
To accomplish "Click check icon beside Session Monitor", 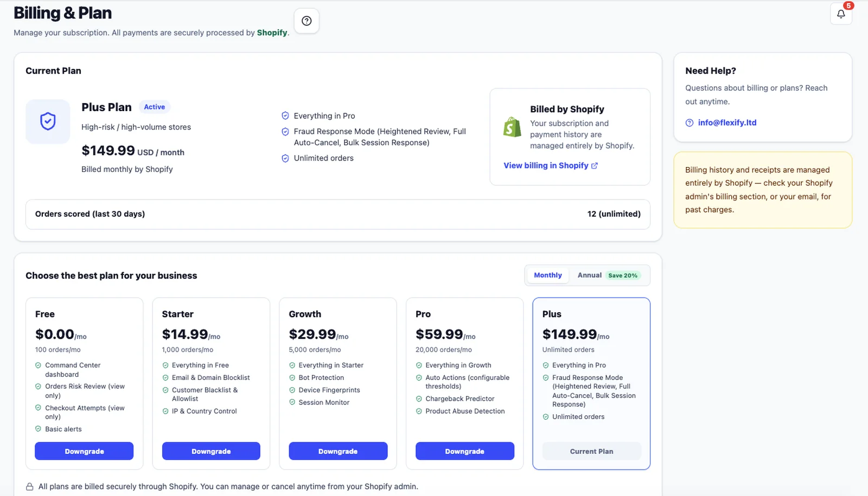I will tap(292, 402).
